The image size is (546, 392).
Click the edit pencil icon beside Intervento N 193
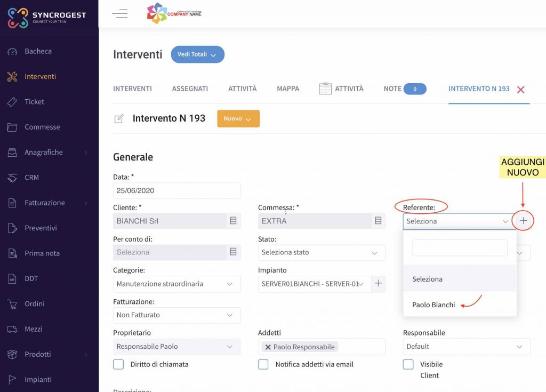[x=119, y=119]
